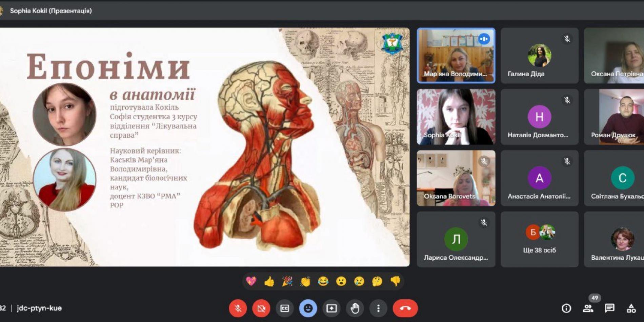This screenshot has height=322, width=644.
Task: Send the surprised face reaction
Action: coord(341,281)
